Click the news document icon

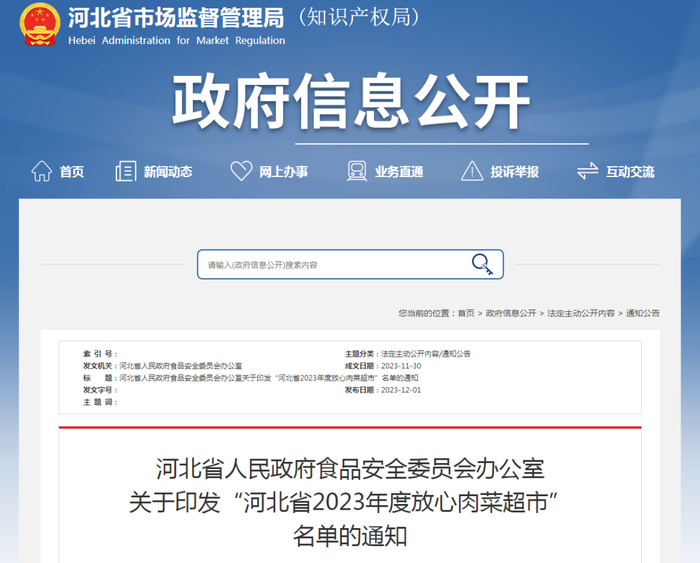point(126,171)
